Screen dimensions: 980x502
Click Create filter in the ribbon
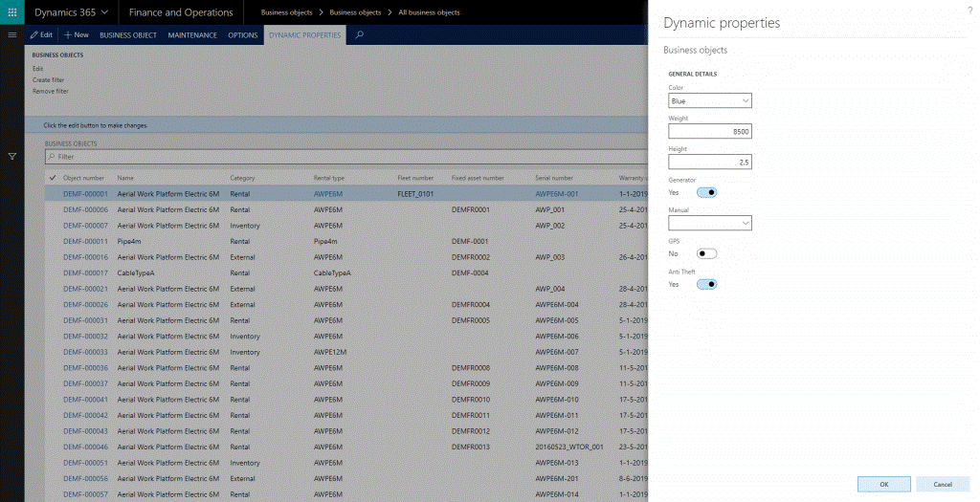coord(49,80)
